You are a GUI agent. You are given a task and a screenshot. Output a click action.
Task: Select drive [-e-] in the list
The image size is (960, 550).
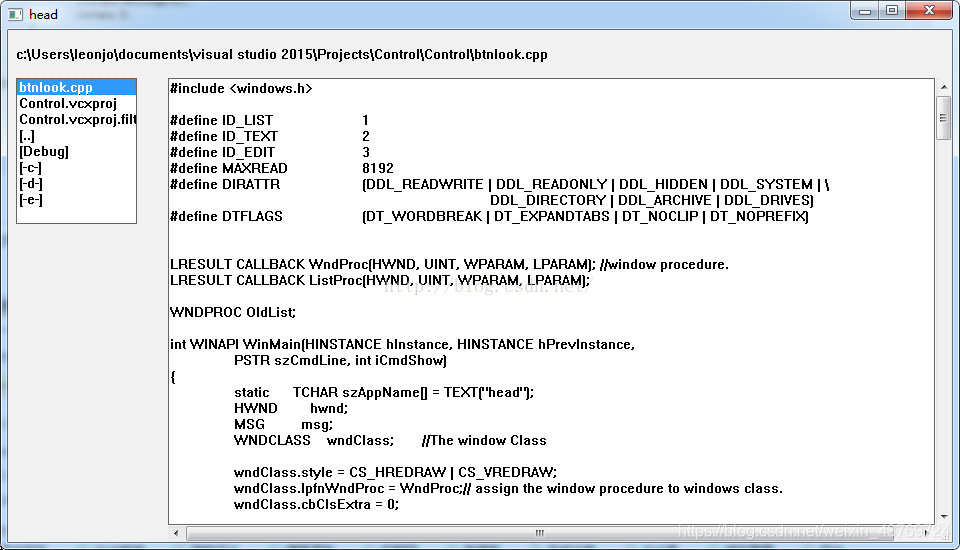tap(77, 199)
